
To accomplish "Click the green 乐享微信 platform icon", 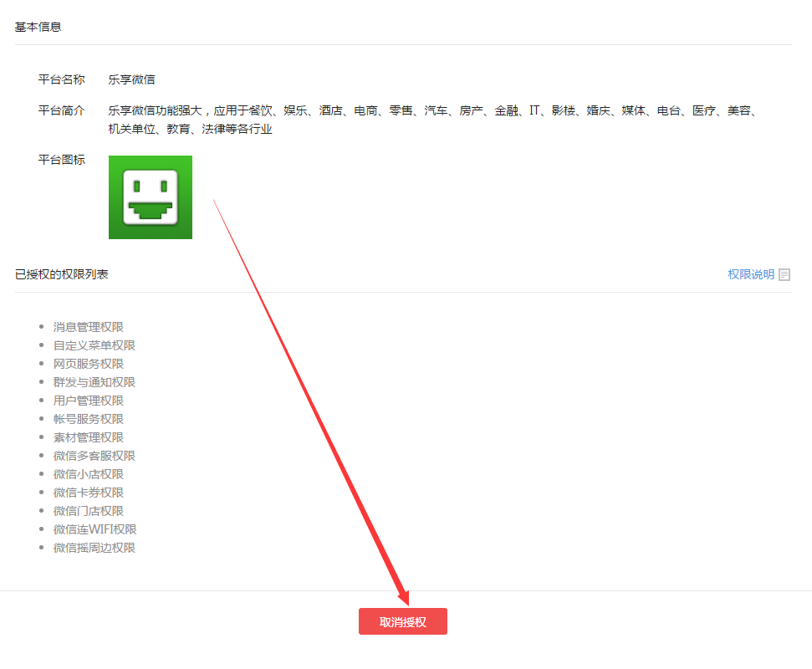I will tap(151, 197).
